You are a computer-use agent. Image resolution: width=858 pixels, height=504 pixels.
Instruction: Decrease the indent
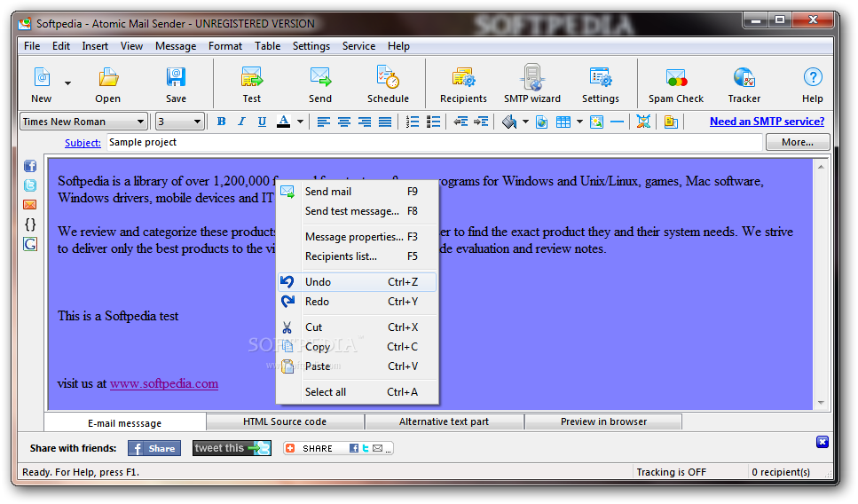[460, 122]
